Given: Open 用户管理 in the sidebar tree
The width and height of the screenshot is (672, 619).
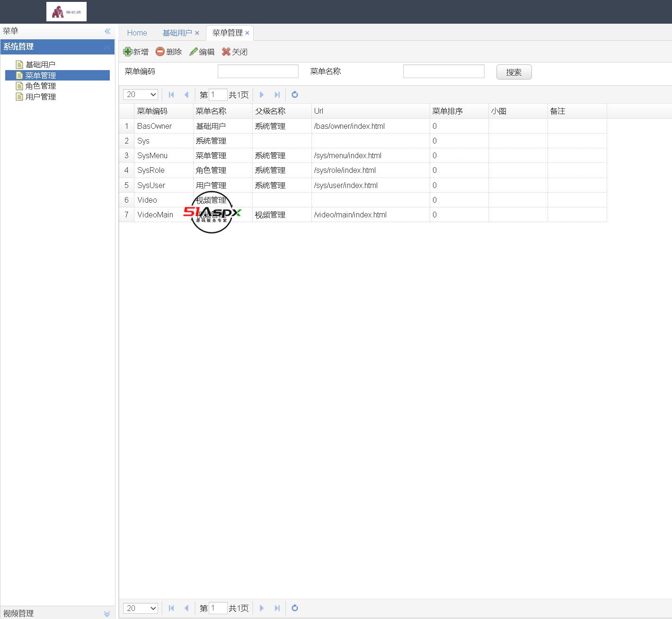Looking at the screenshot, I should [x=40, y=97].
